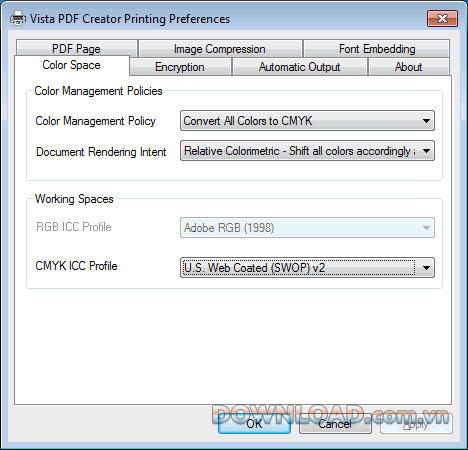468x450 pixels.
Task: Open the Color Management Policy dropdown
Action: [307, 121]
